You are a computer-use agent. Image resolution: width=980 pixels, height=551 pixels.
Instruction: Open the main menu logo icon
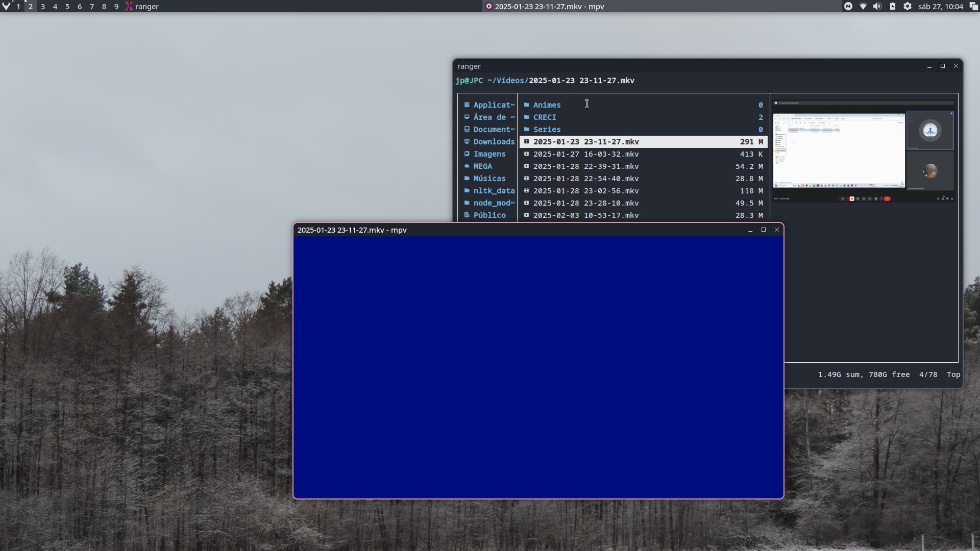pyautogui.click(x=6, y=7)
